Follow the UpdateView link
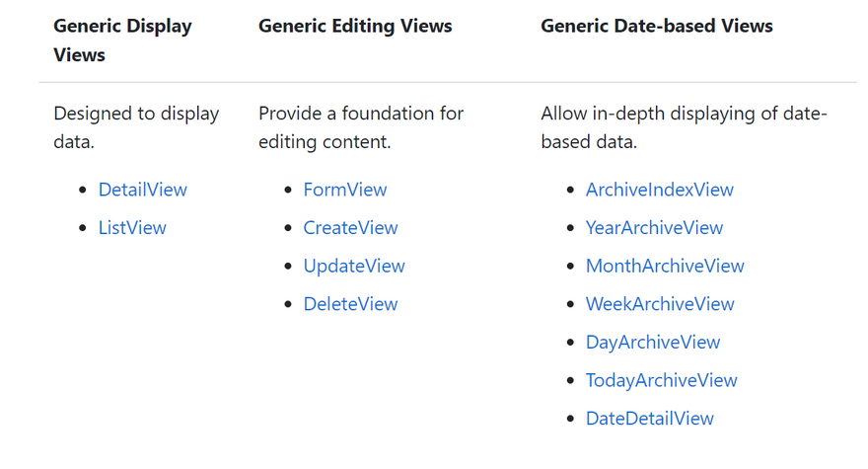Viewport: 868px width, 469px height. [x=354, y=267]
